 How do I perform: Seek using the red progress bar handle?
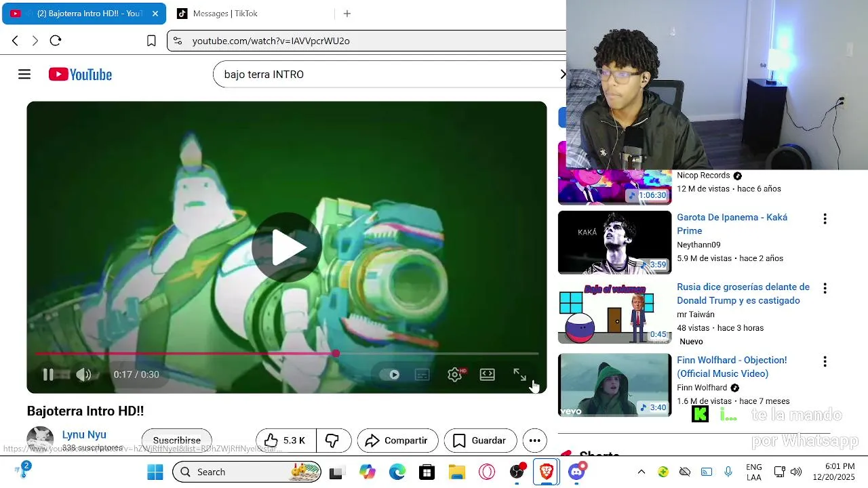pyautogui.click(x=336, y=354)
